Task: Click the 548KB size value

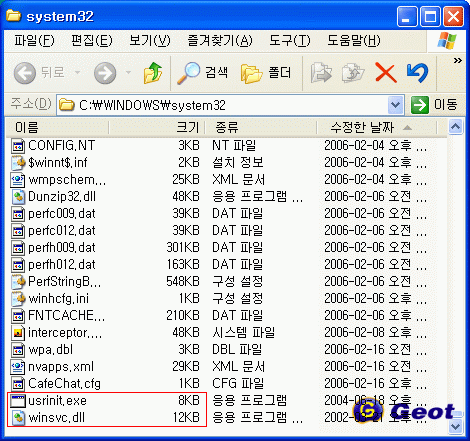Action: coord(183,282)
